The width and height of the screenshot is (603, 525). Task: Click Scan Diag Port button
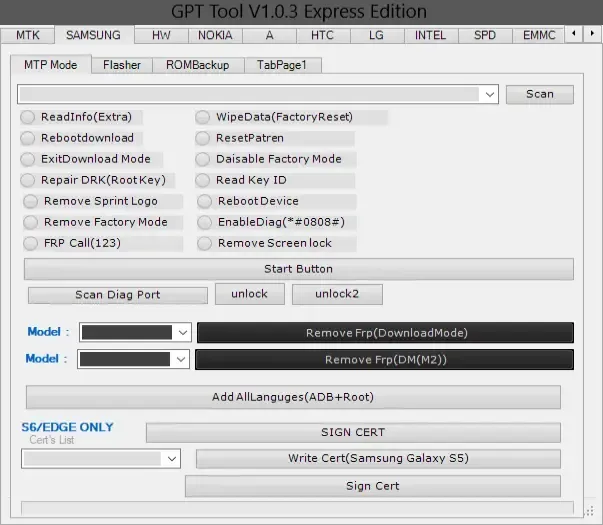coord(118,295)
